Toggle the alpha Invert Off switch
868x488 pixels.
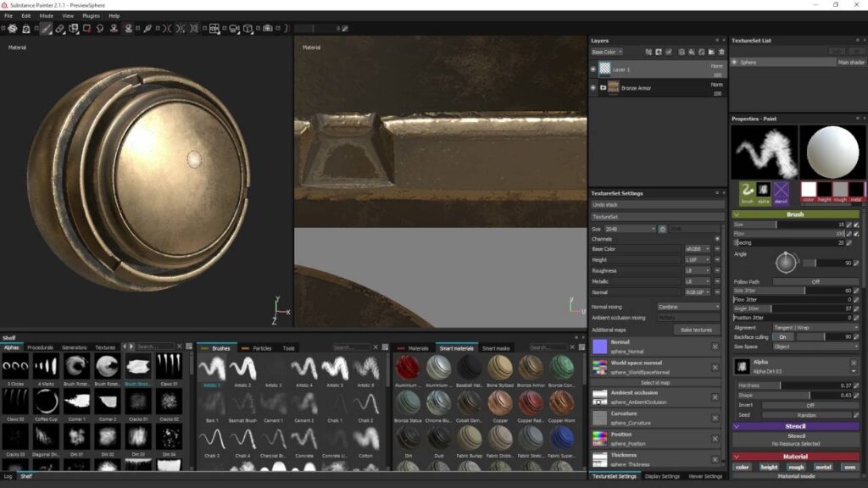[810, 405]
